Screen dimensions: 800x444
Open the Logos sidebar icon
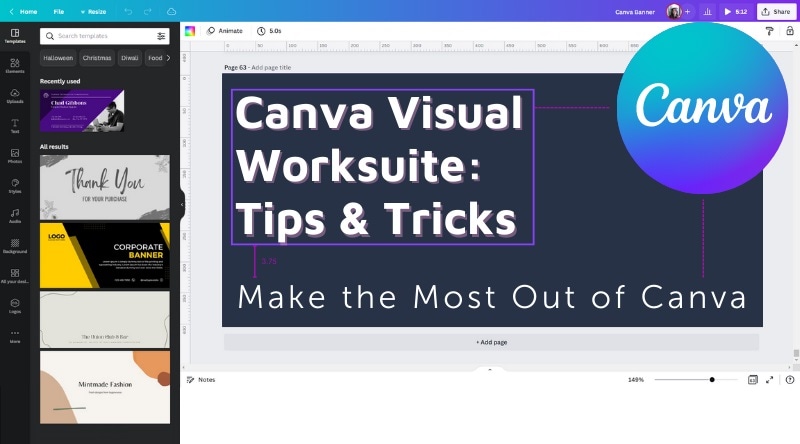click(15, 306)
